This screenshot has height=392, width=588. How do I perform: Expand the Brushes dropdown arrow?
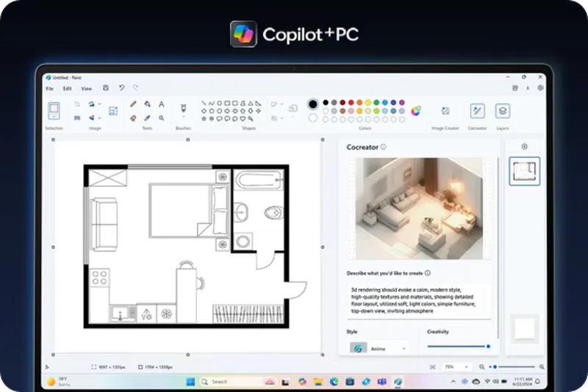click(x=183, y=117)
